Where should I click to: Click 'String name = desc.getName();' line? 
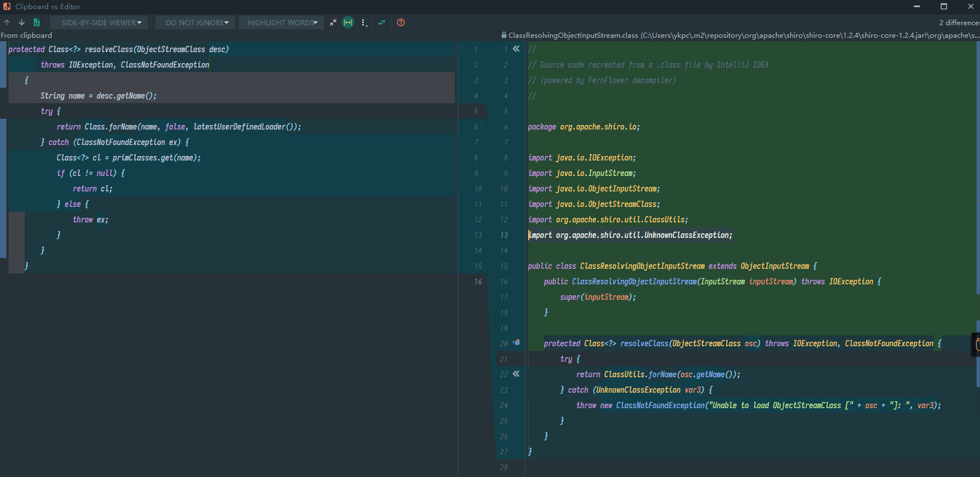tap(98, 96)
